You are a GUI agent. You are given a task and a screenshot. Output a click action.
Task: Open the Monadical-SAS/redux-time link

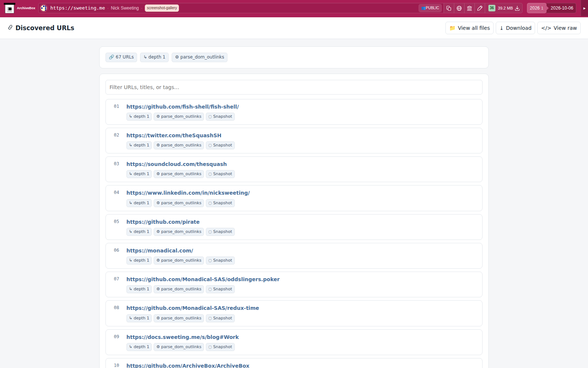[193, 308]
